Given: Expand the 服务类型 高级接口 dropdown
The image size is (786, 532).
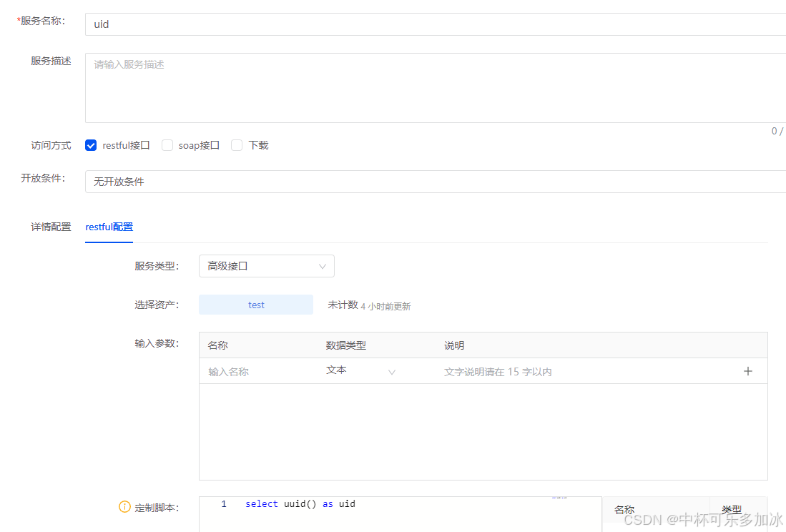Looking at the screenshot, I should click(266, 266).
